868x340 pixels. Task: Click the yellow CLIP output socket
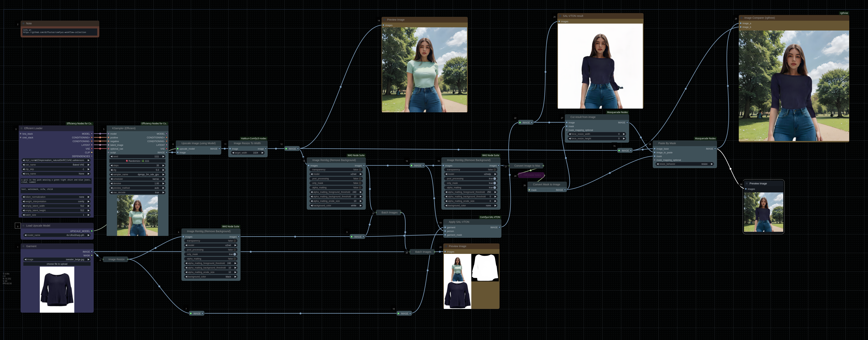click(x=92, y=152)
